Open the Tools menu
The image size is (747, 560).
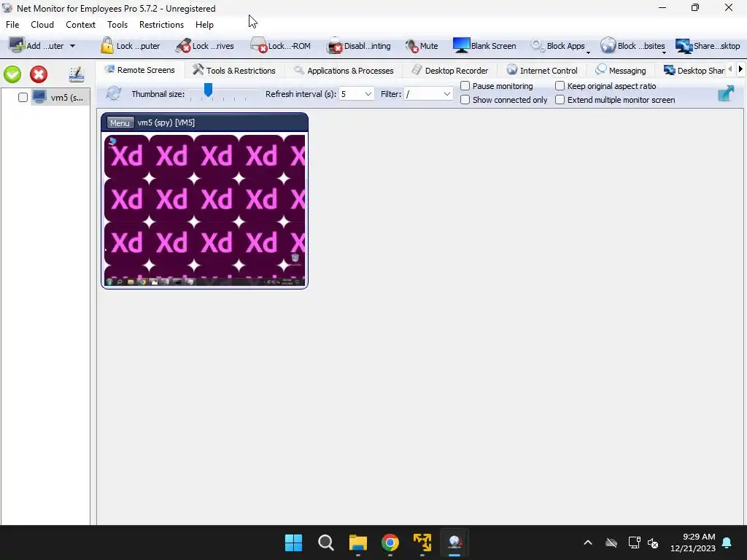tap(117, 25)
